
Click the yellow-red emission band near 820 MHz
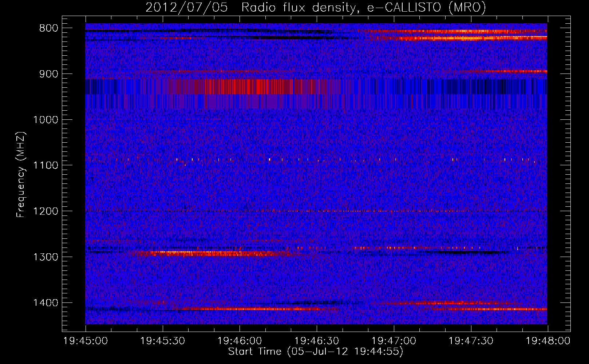tap(459, 38)
